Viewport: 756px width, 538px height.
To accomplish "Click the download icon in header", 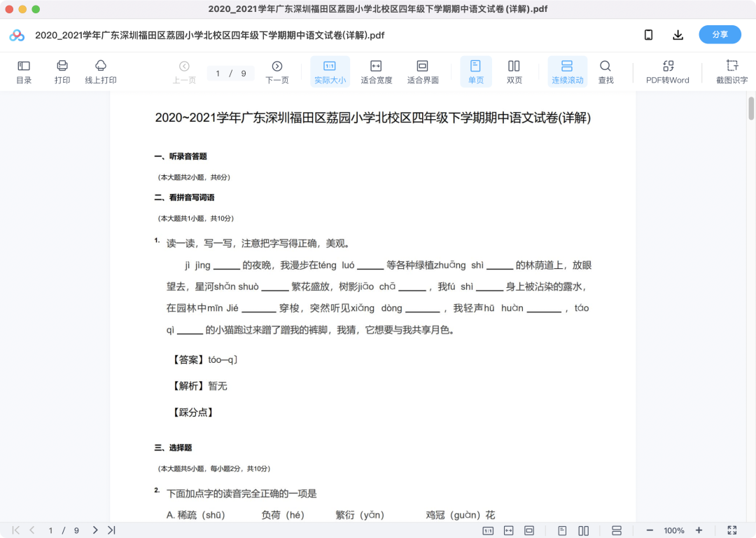I will tap(678, 35).
